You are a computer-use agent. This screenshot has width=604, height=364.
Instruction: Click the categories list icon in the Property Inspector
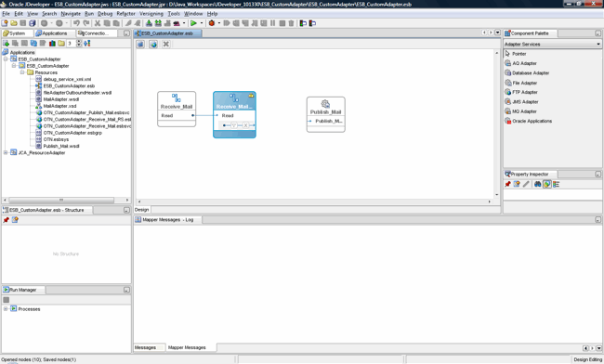point(556,184)
